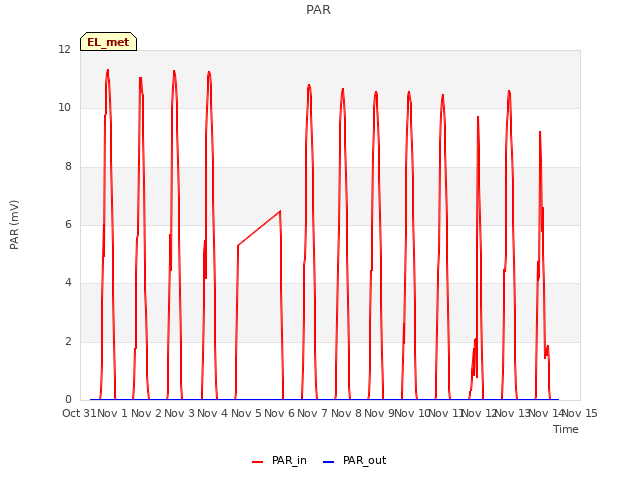
Task: Click the PAR (mV) y-axis label
Action: [14, 225]
